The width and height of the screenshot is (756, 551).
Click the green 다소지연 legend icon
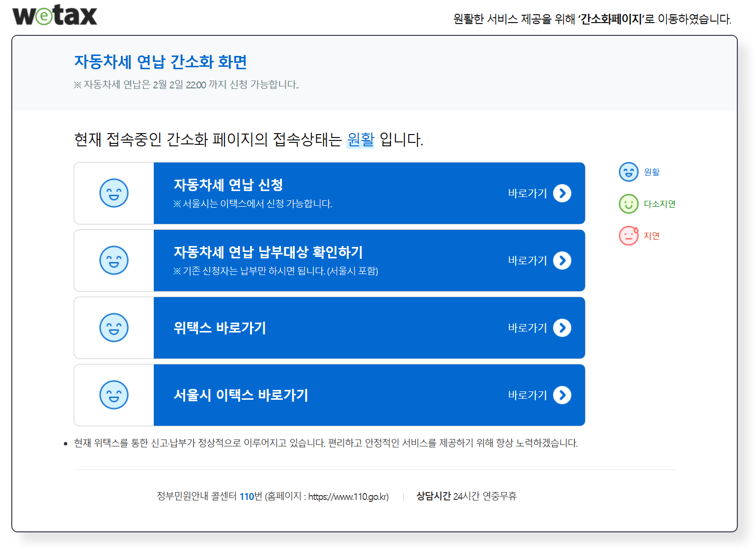(x=628, y=204)
